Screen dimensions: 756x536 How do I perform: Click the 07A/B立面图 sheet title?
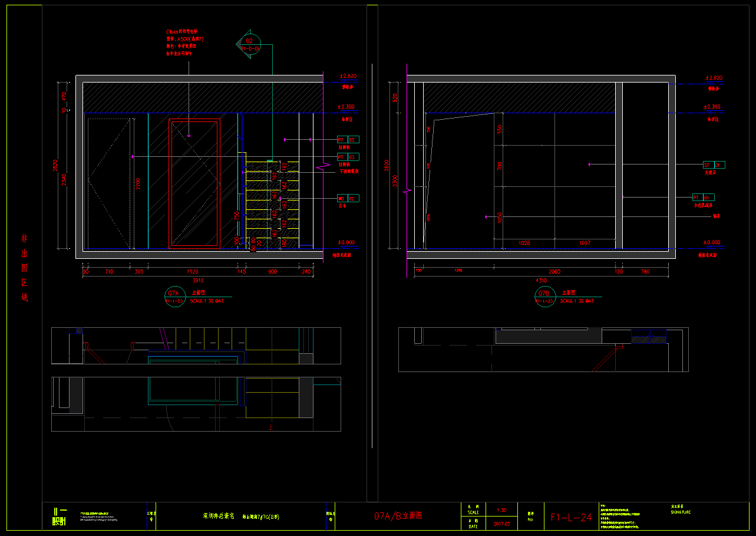tap(398, 515)
